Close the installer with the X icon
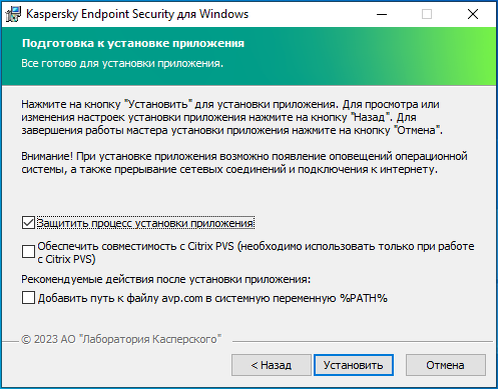This screenshot has height=389, width=498. 473,14
